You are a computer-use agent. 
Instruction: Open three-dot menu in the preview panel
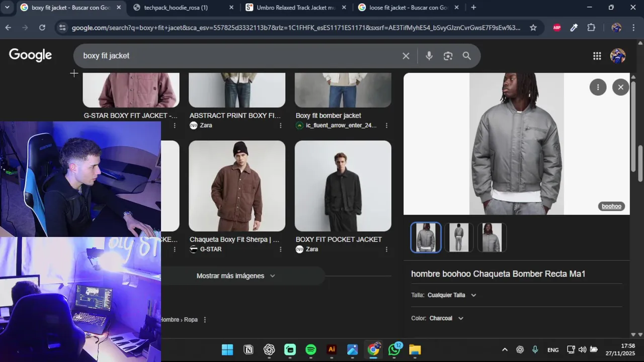click(x=598, y=87)
